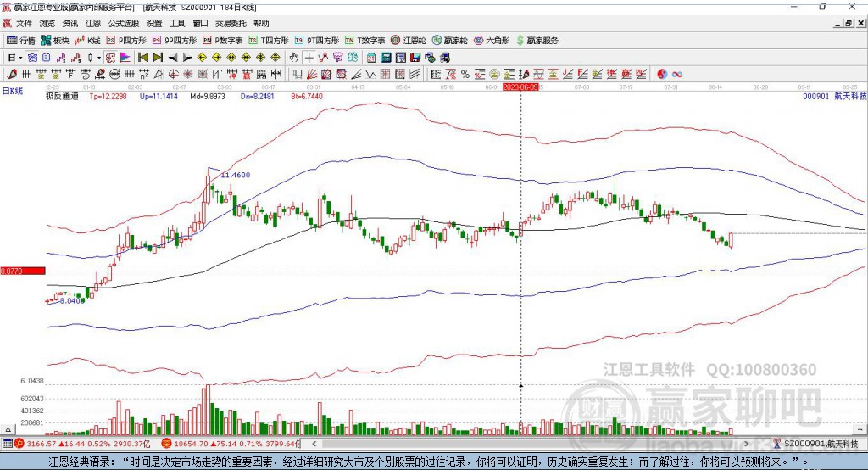Click the 日K线 period label
The image size is (868, 470).
click(x=13, y=91)
